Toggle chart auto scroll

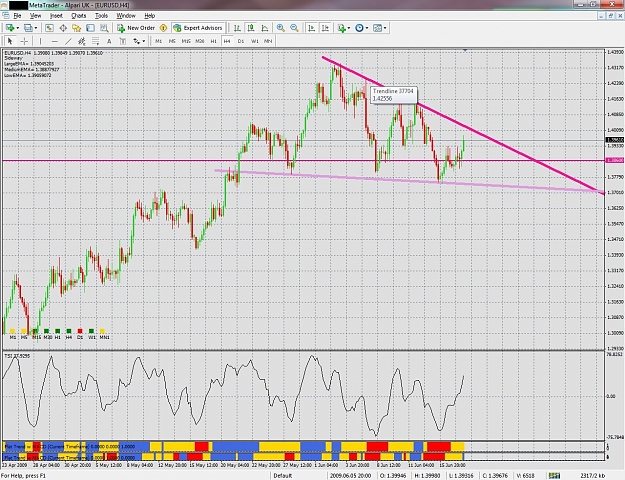312,28
